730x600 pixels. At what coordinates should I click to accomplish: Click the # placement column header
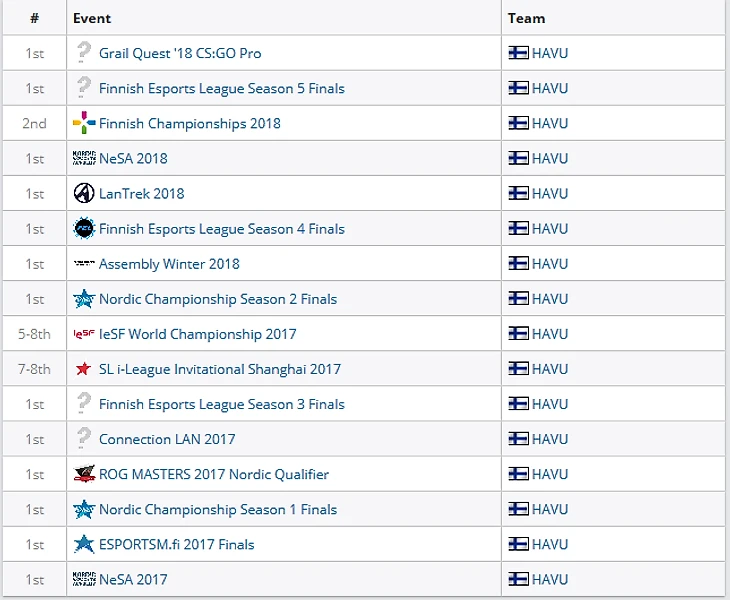click(34, 18)
